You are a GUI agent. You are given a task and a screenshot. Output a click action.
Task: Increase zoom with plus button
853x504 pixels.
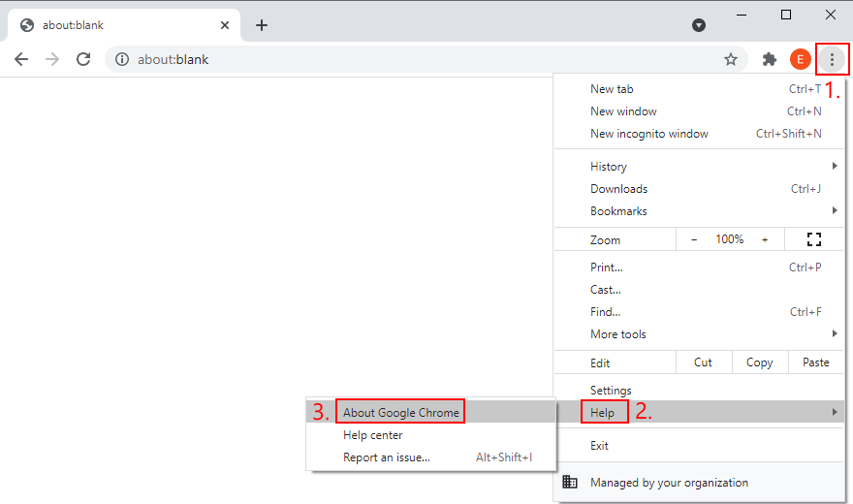765,239
